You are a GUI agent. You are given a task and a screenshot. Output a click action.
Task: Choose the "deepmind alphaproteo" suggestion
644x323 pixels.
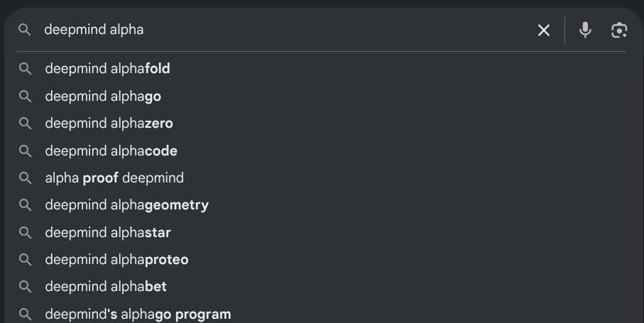click(116, 260)
